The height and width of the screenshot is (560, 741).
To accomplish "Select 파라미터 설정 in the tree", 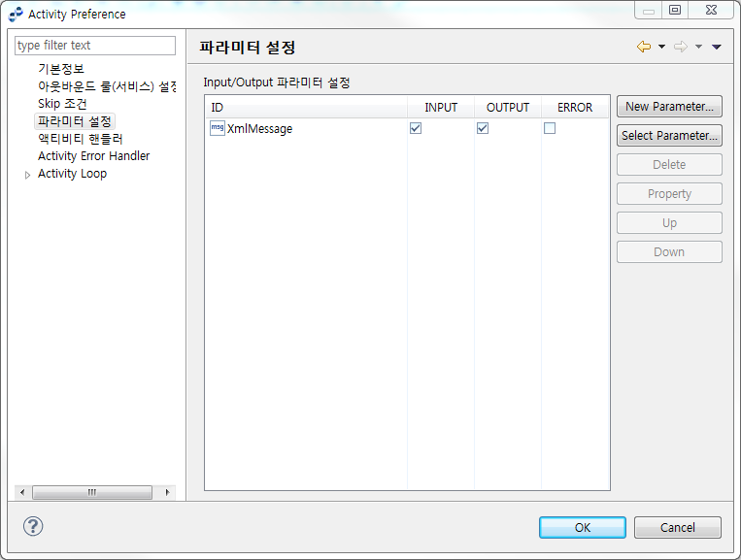I will pos(75,121).
